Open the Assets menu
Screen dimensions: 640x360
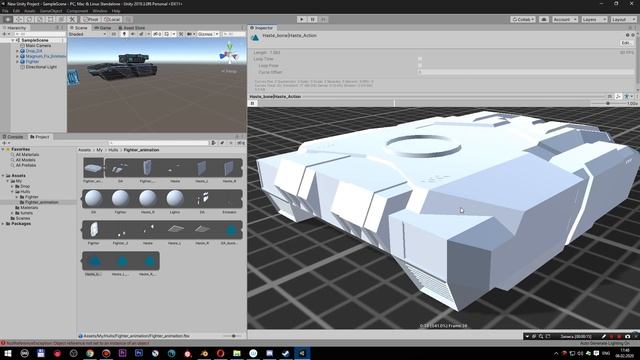[30, 11]
